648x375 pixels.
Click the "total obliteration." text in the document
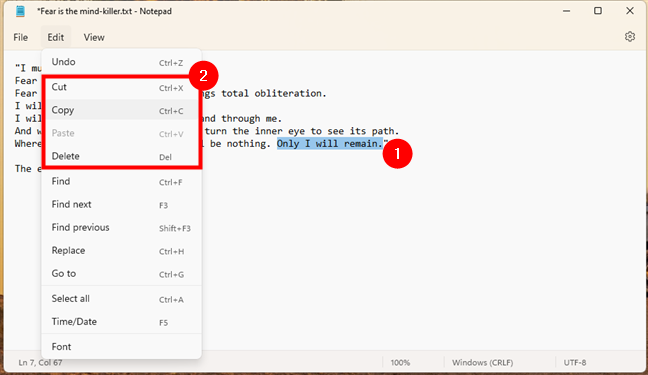pyautogui.click(x=274, y=93)
